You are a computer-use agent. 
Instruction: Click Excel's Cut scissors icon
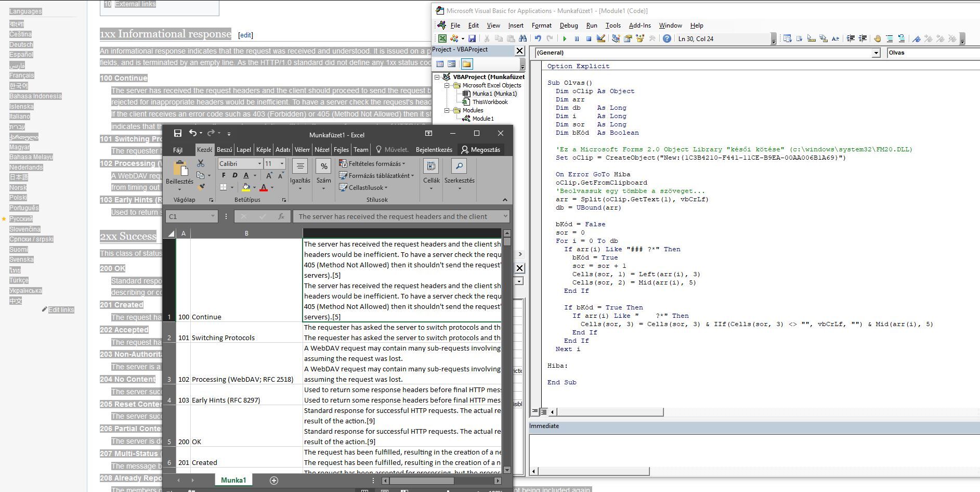click(201, 163)
